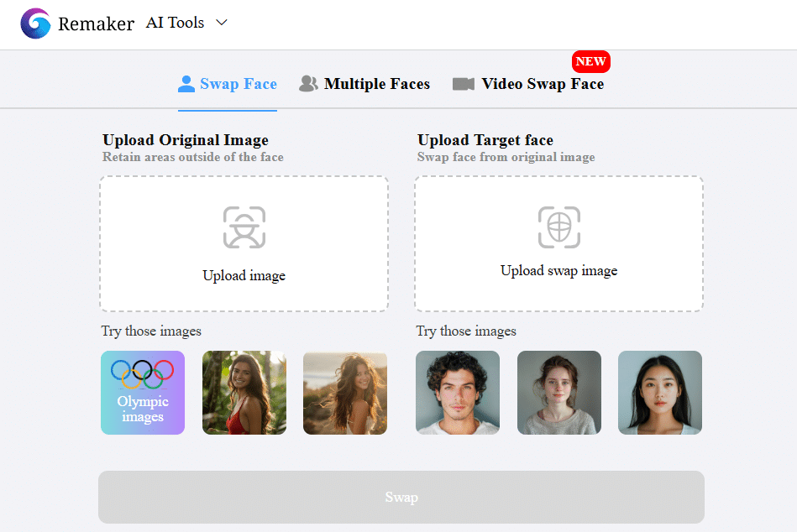Image resolution: width=797 pixels, height=532 pixels.
Task: Select the woman in red dress sample
Action: click(244, 393)
